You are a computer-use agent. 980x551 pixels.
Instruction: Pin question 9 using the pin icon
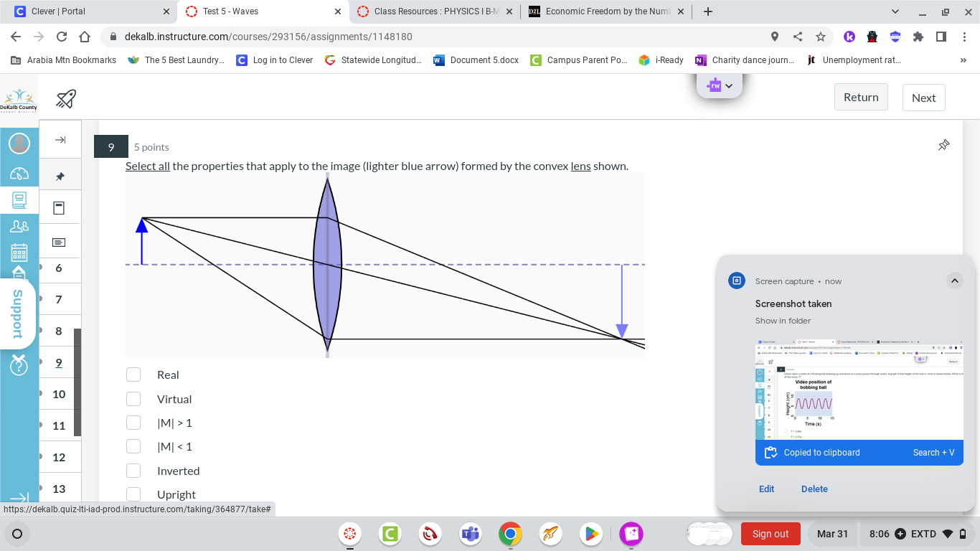click(x=944, y=145)
